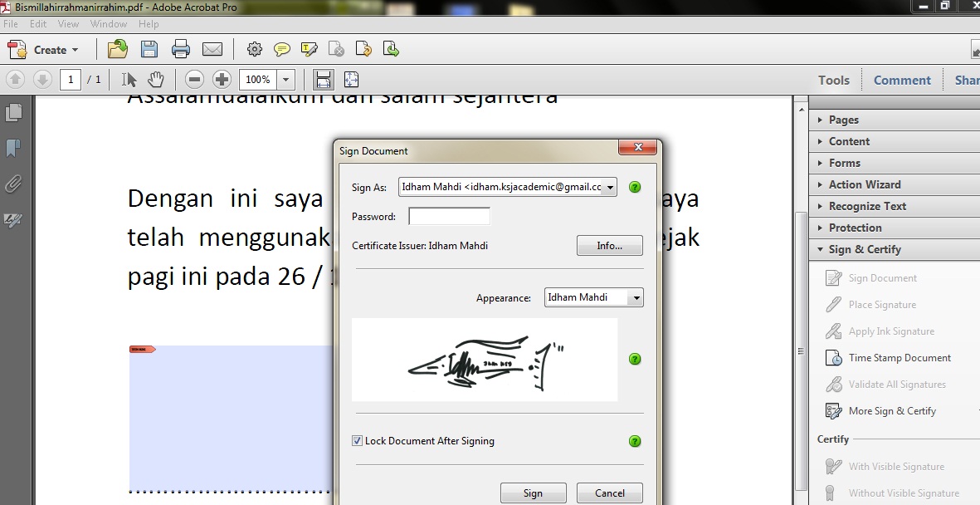
Task: Open the zoom percentage dropdown
Action: coord(285,80)
